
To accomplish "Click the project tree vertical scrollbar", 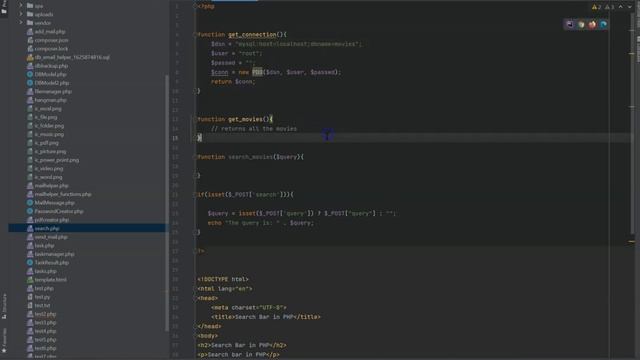I will pos(167,203).
